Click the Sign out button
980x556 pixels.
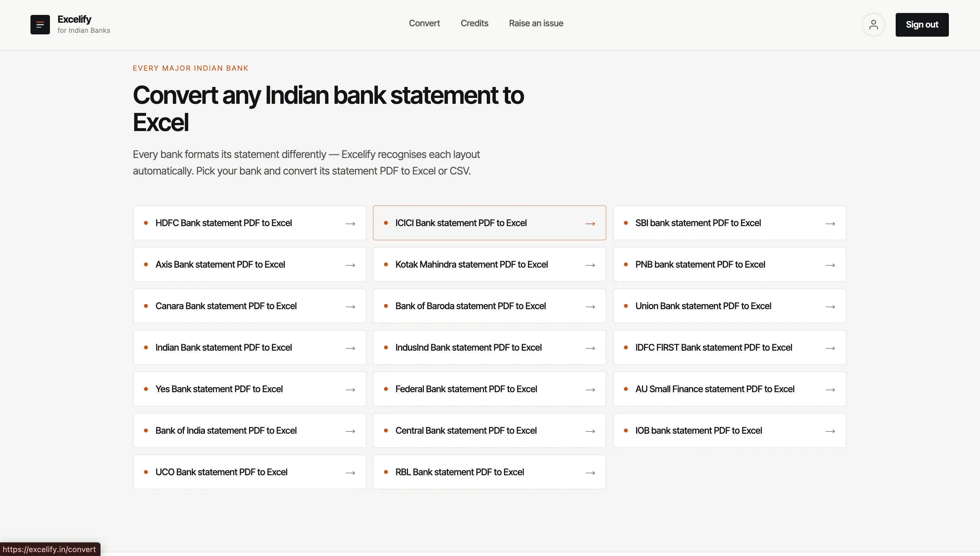(922, 24)
